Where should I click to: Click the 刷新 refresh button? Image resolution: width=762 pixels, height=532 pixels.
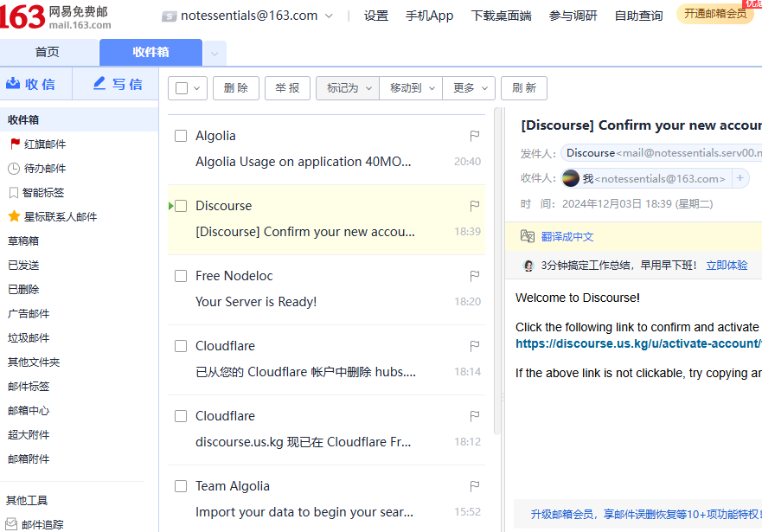pyautogui.click(x=524, y=88)
